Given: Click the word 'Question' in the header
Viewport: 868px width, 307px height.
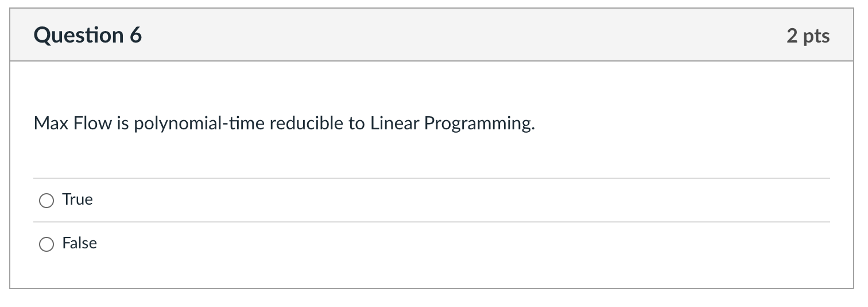Looking at the screenshot, I should (77, 36).
